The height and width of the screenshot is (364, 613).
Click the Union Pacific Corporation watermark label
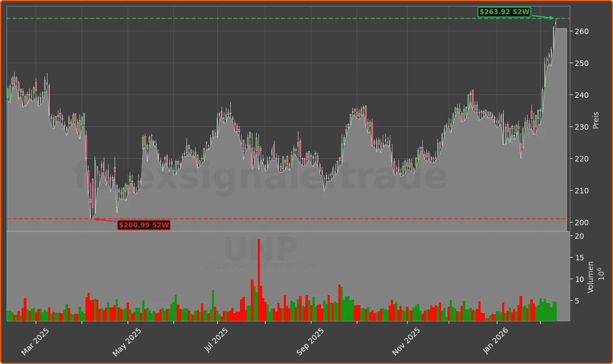(x=262, y=265)
